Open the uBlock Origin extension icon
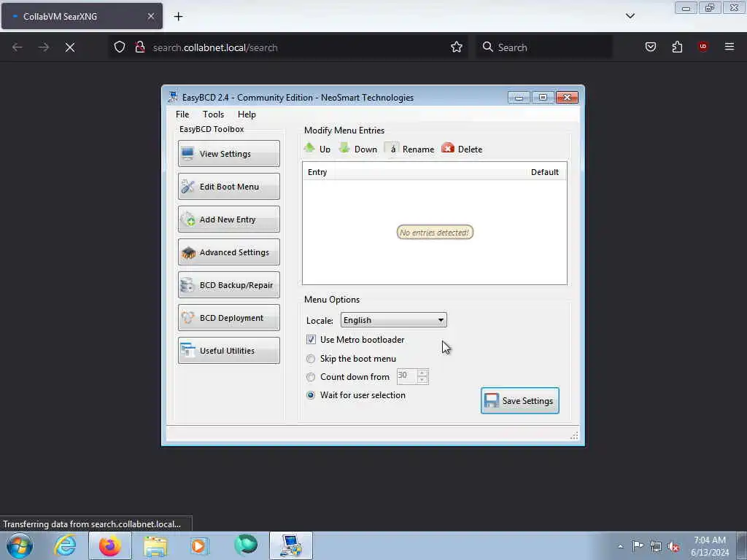The width and height of the screenshot is (747, 560). (703, 46)
